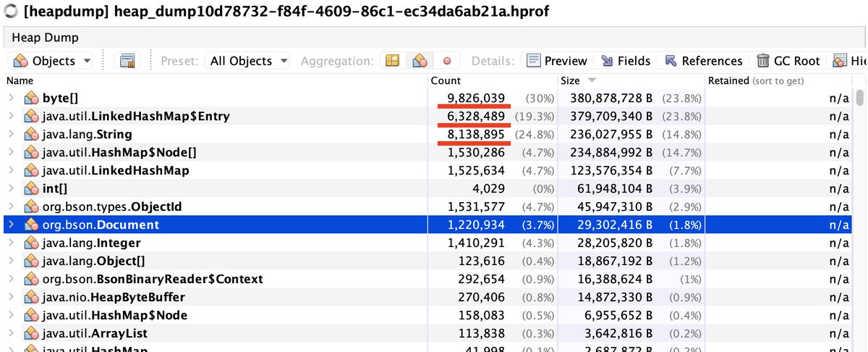Expand the java.lang.String row
Screen dimensions: 868x352
11,134
